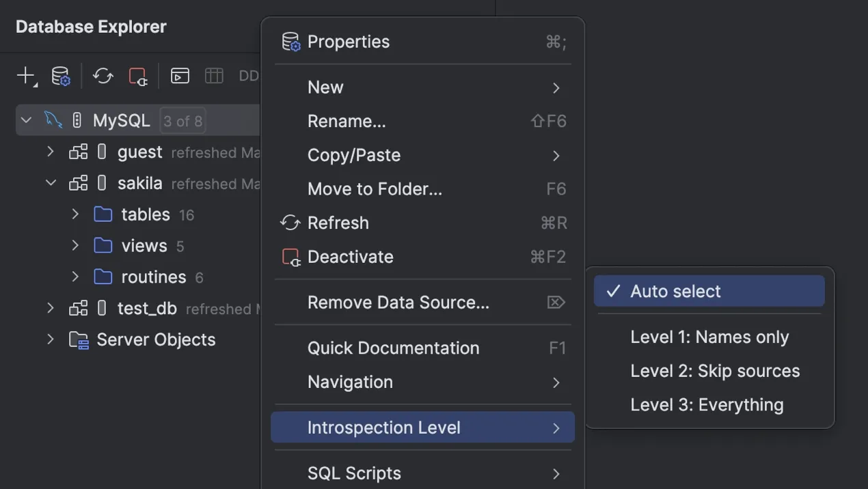Select the test_db schema in the tree
Viewport: 868px width, 489px height.
[x=147, y=309]
